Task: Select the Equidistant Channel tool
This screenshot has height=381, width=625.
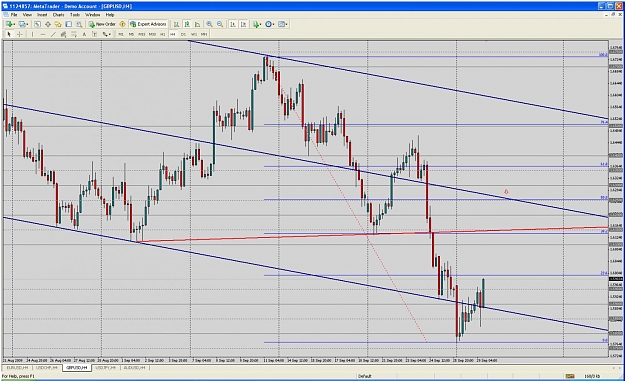Action: click(63, 34)
